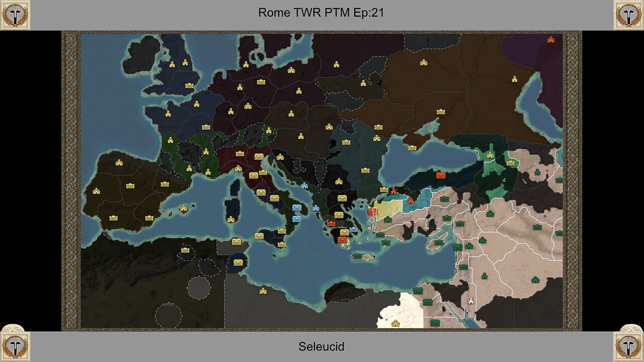Select the yellow settlement icon on the Balearic island
644x362 pixels.
(183, 208)
